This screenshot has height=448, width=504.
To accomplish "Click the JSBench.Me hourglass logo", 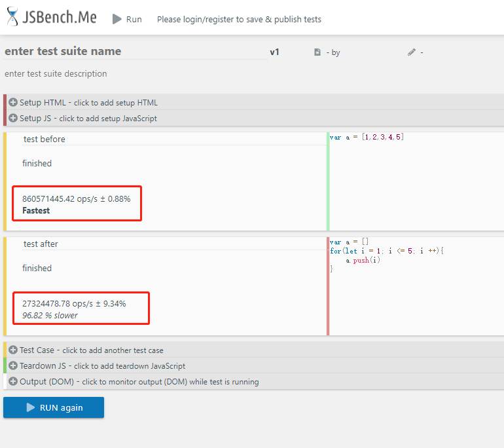I will [x=12, y=16].
